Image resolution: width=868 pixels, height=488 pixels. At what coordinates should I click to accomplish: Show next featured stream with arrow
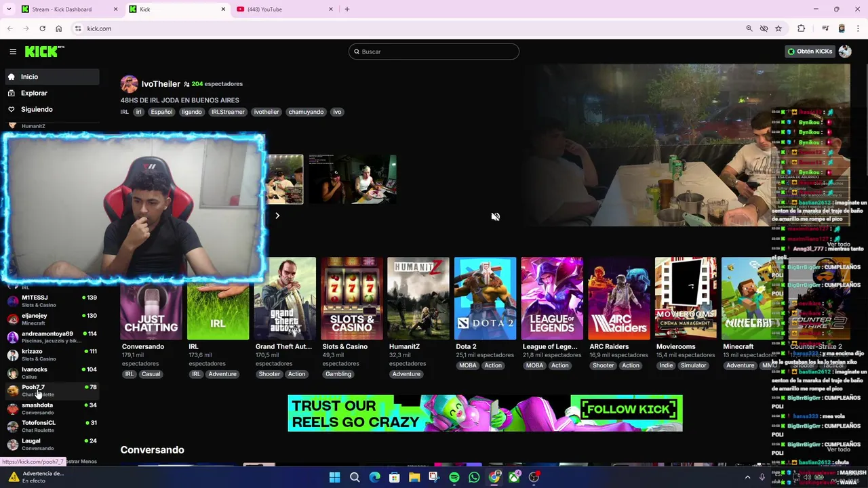(277, 216)
